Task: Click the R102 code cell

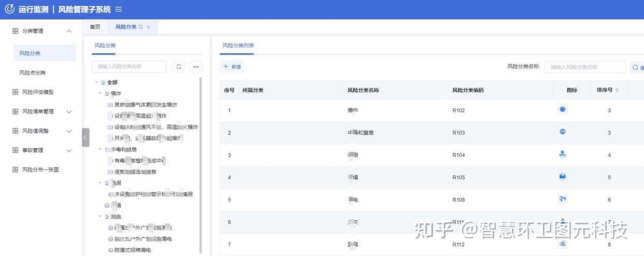Action: click(458, 110)
